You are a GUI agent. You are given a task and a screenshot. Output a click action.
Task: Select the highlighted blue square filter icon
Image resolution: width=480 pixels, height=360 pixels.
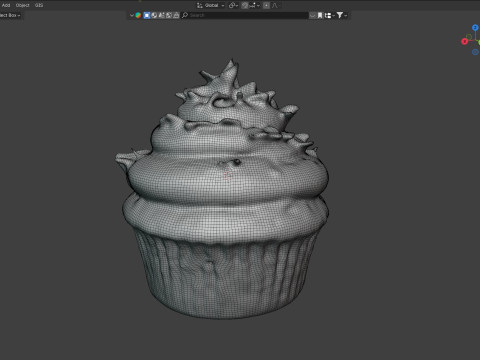[x=147, y=15]
